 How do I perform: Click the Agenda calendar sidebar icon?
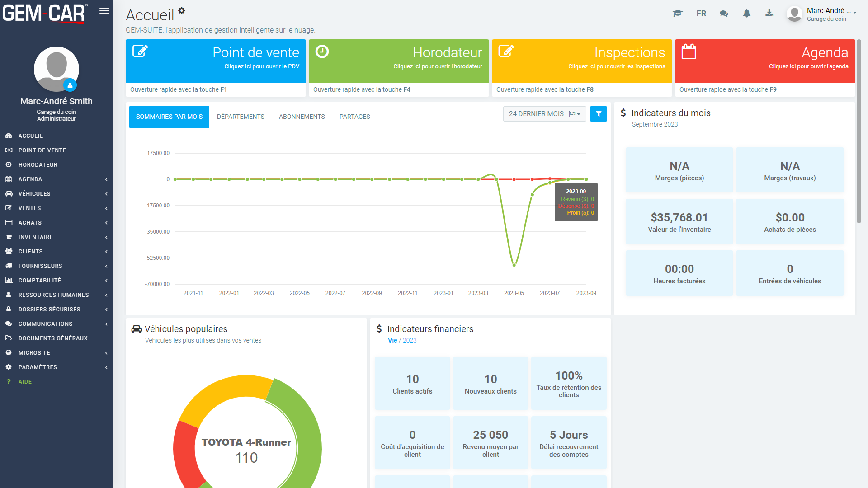[x=9, y=179]
